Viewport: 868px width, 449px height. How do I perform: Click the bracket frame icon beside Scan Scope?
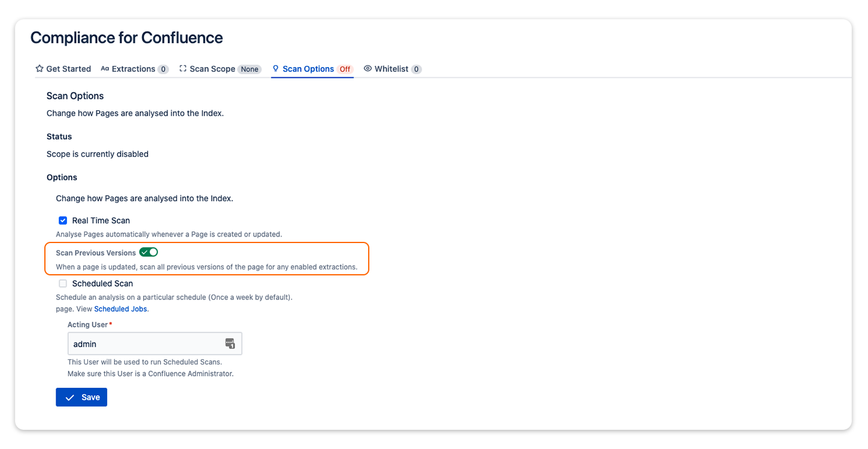183,69
